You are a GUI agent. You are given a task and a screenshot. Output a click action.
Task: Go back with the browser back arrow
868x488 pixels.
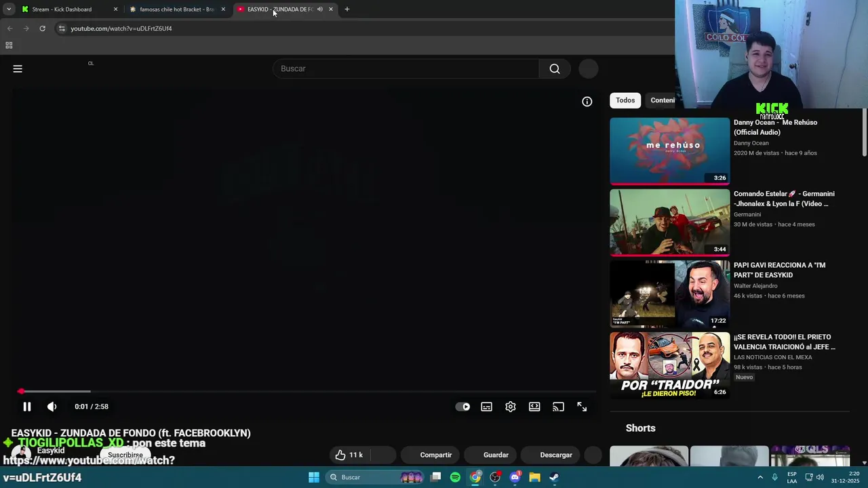coord(9,28)
